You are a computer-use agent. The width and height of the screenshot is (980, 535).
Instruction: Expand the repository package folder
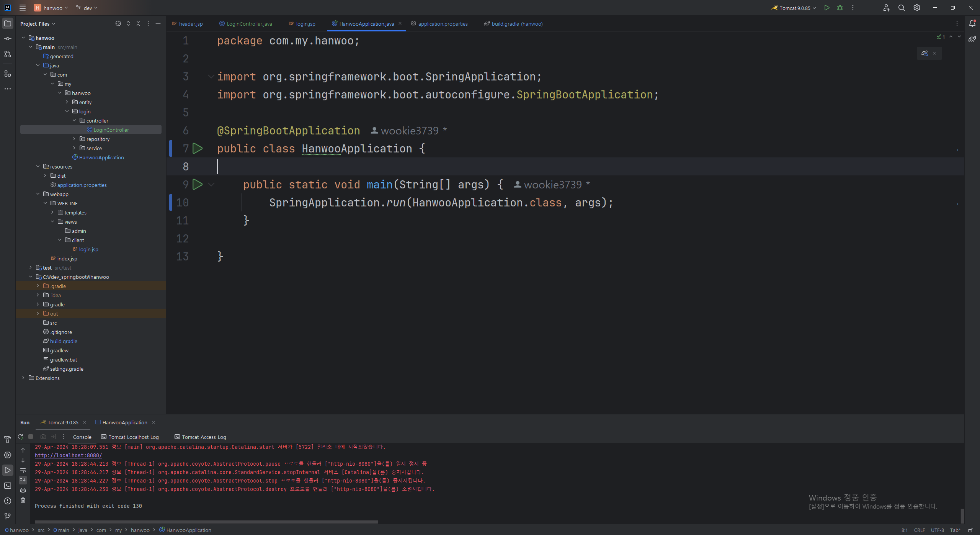pos(74,139)
